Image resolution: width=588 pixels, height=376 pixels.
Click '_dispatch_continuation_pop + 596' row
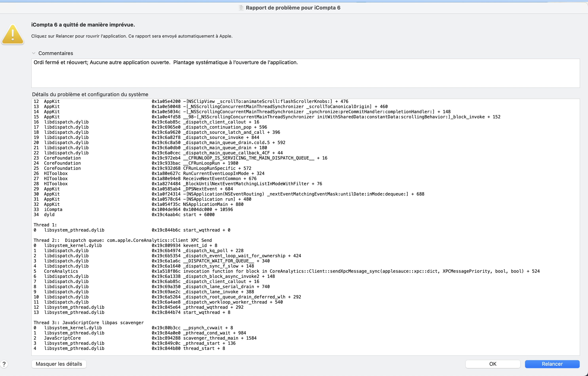point(150,127)
